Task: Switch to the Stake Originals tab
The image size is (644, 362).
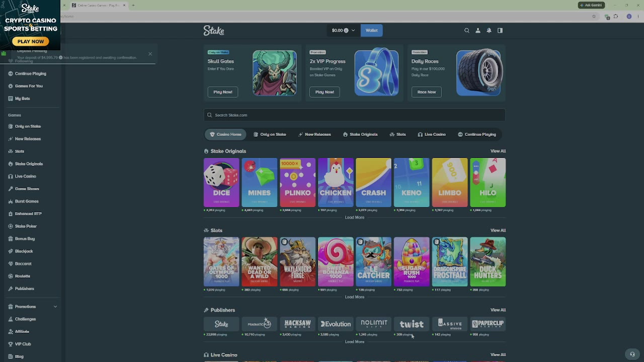Action: [x=360, y=134]
